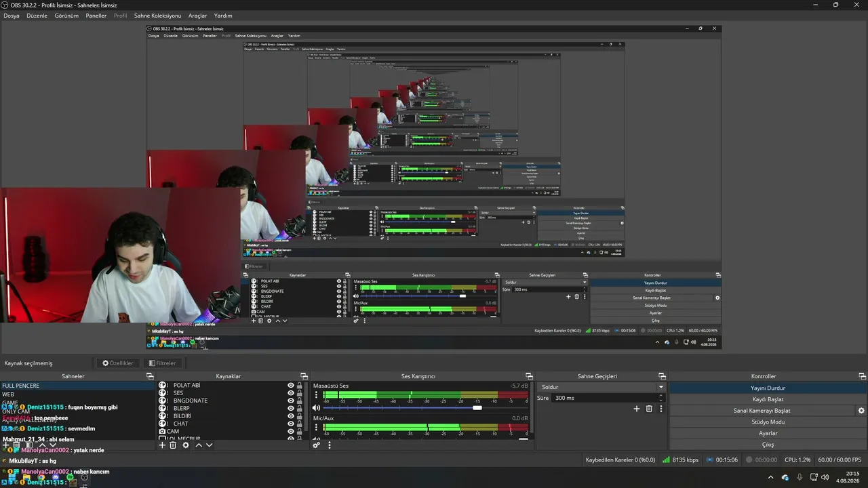868x488 pixels.
Task: Open advanced audio properties gears icon
Action: [316, 445]
